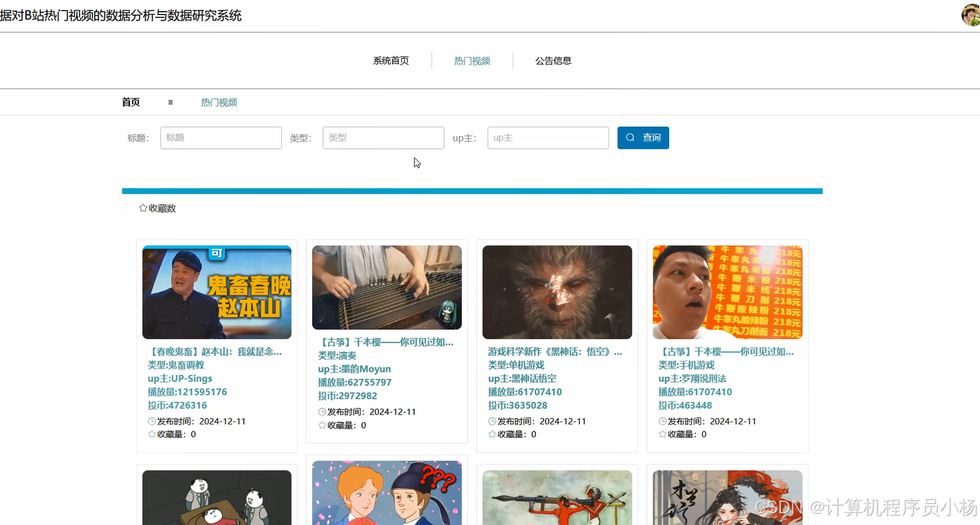This screenshot has width=980, height=525.
Task: Click up主:罗翔说刑法 text
Action: coord(692,378)
